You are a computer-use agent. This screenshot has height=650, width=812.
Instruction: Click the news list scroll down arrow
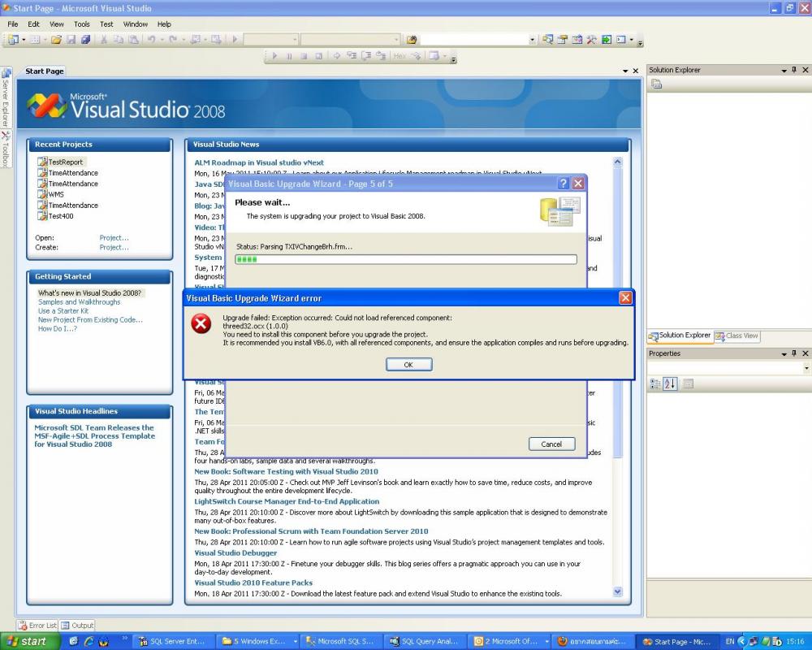[x=617, y=591]
